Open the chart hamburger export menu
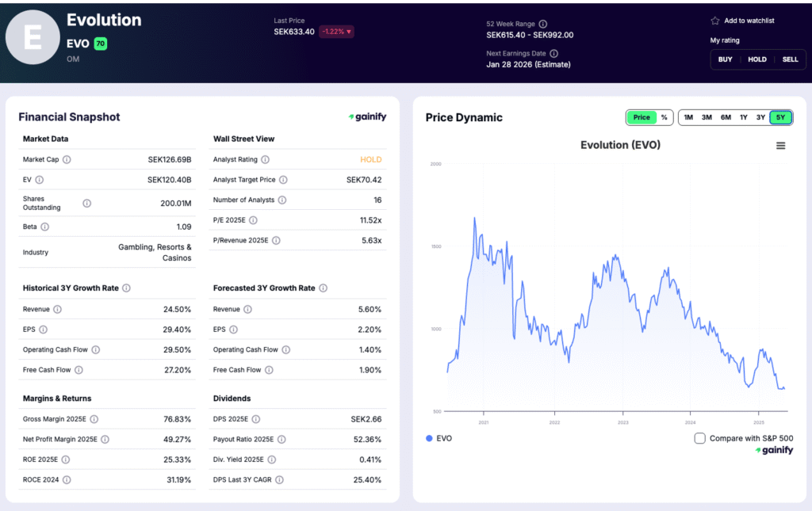The height and width of the screenshot is (511, 812). (781, 146)
